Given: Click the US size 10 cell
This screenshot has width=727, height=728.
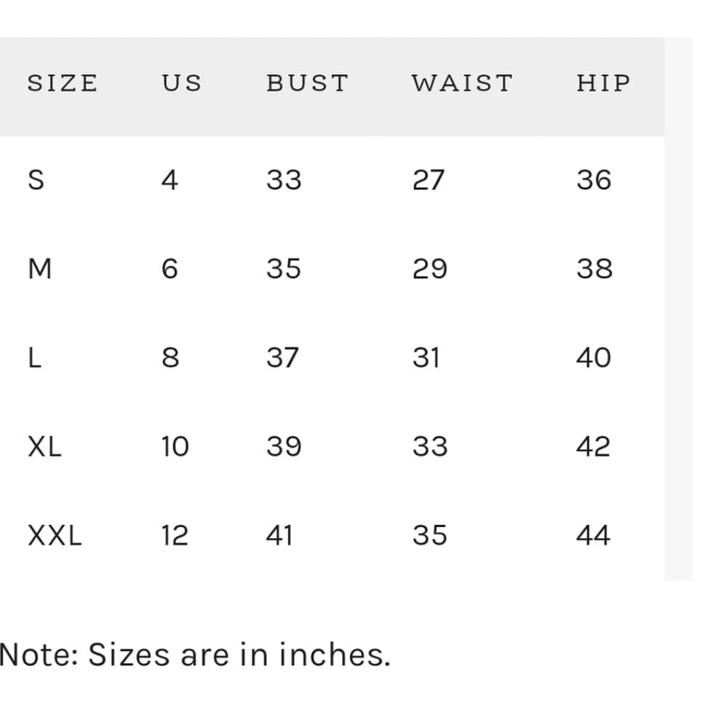Looking at the screenshot, I should (x=175, y=447).
